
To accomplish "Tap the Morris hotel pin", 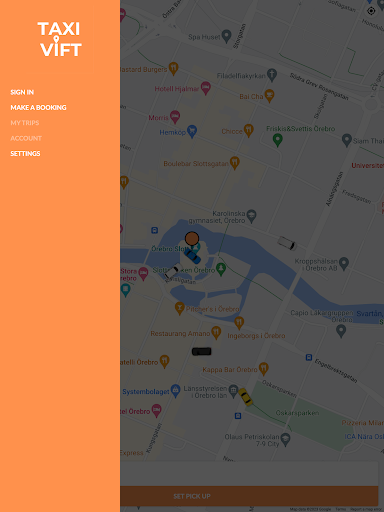I will [x=175, y=117].
